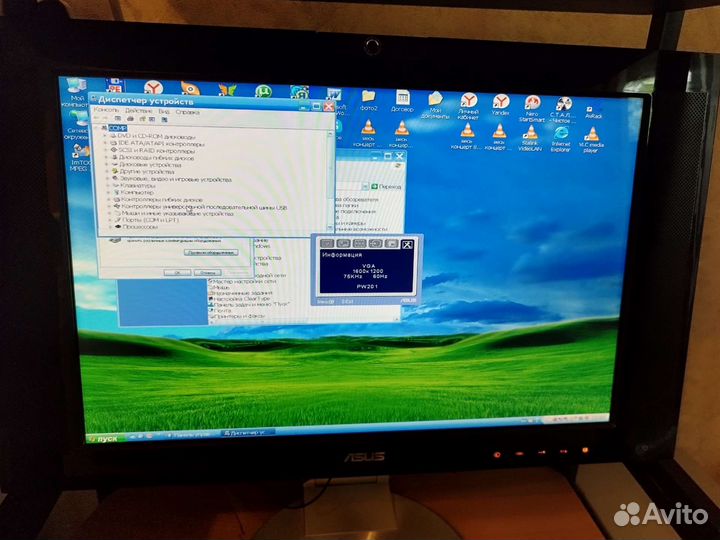The image size is (720, 540).
Task: Select Мыши и иные указывающие устройства row
Action: [x=174, y=214]
